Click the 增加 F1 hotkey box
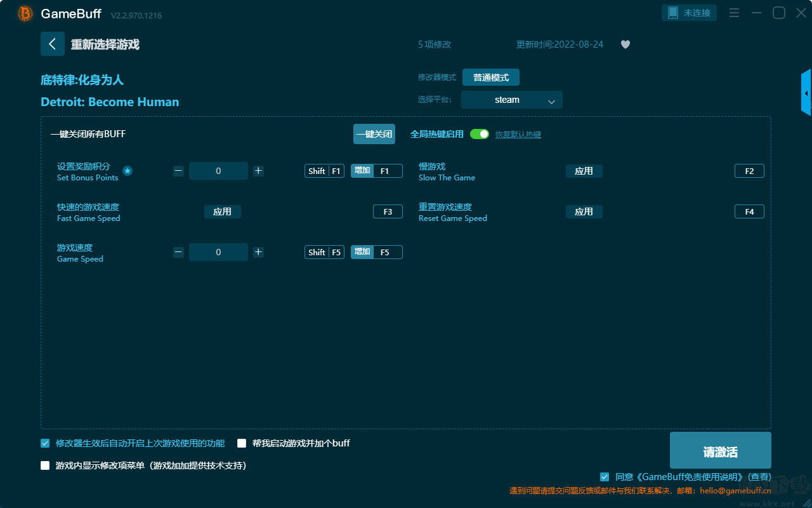Viewport: 812px width, 508px height. point(377,171)
